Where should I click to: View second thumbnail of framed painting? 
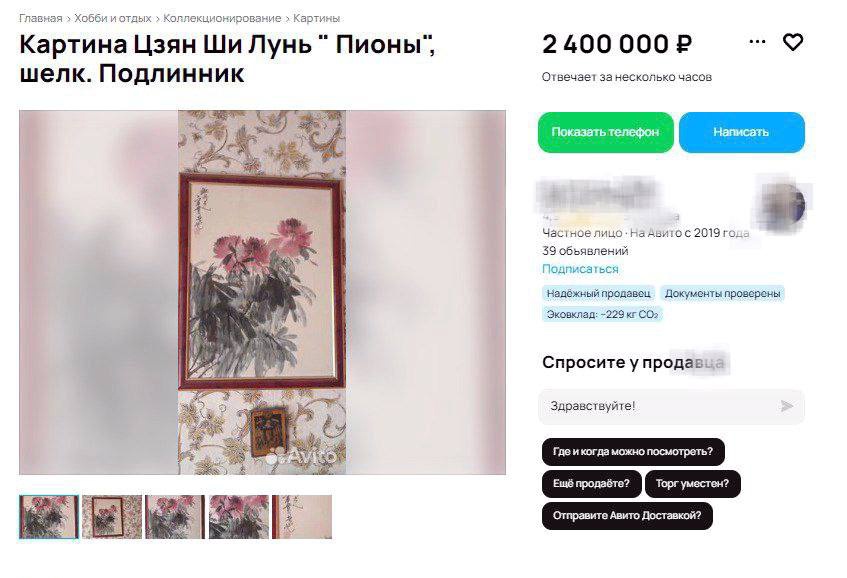click(112, 517)
